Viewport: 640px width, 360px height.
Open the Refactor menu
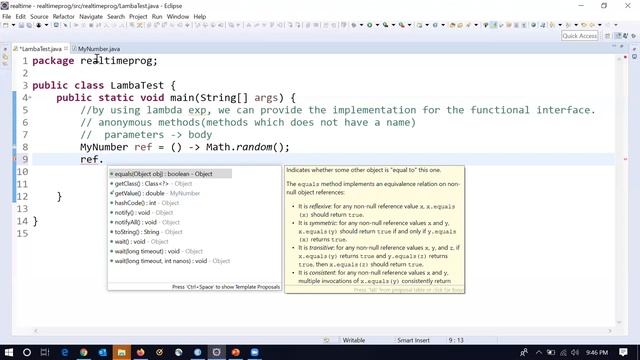[64, 16]
